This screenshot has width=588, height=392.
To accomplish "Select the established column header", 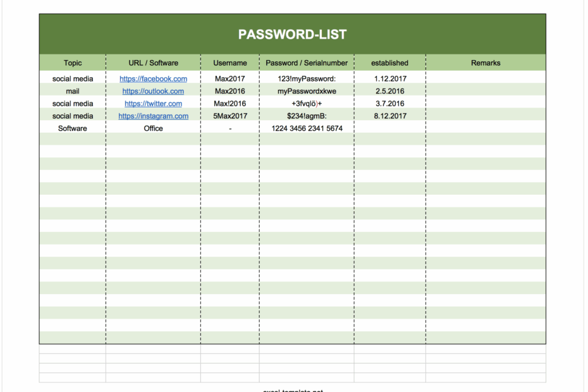I will pos(389,63).
